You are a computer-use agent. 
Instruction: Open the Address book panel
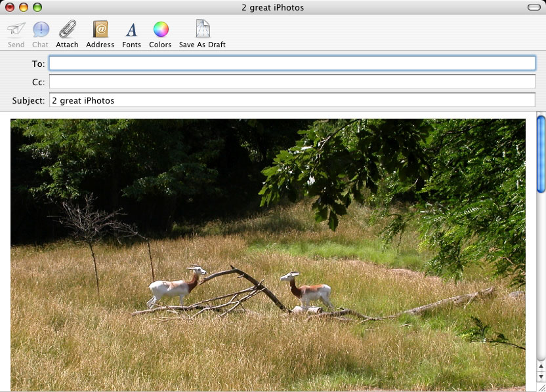click(x=100, y=30)
